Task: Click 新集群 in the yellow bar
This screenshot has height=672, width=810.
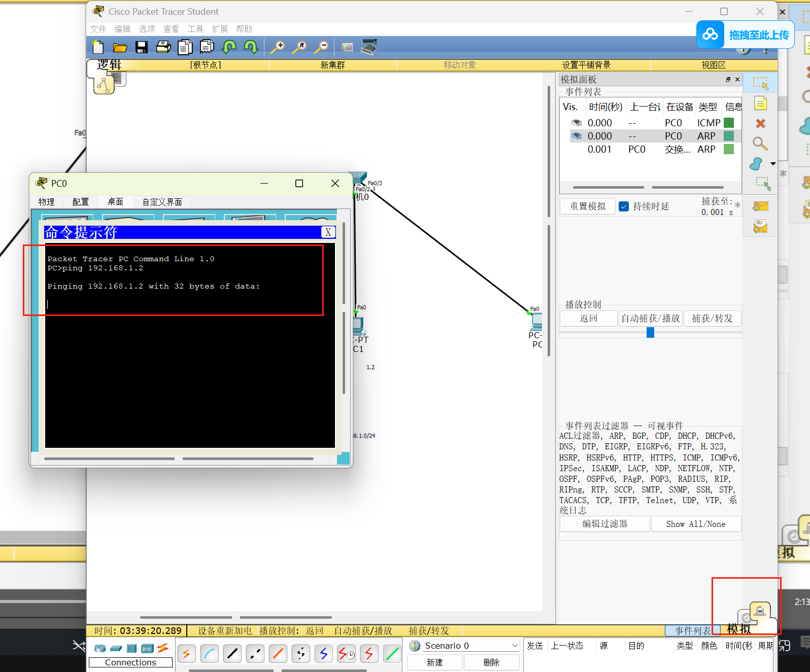Action: tap(333, 65)
